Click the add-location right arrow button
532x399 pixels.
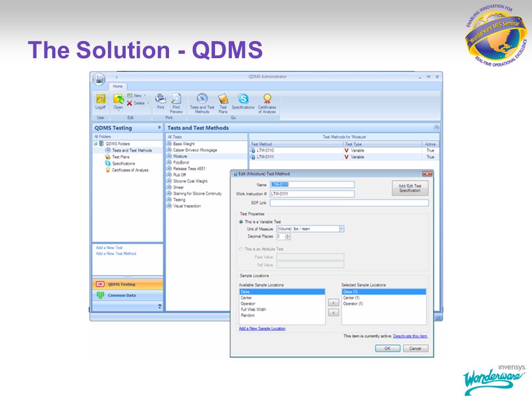click(334, 303)
